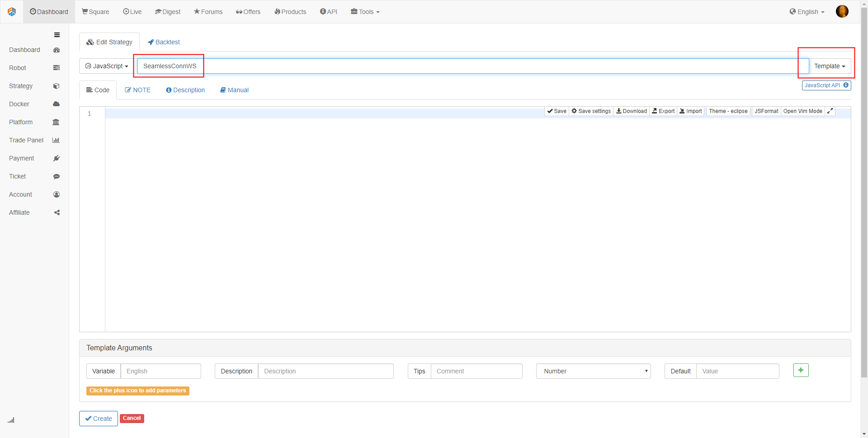The image size is (868, 438).
Task: Open the English language selector
Action: [807, 12]
